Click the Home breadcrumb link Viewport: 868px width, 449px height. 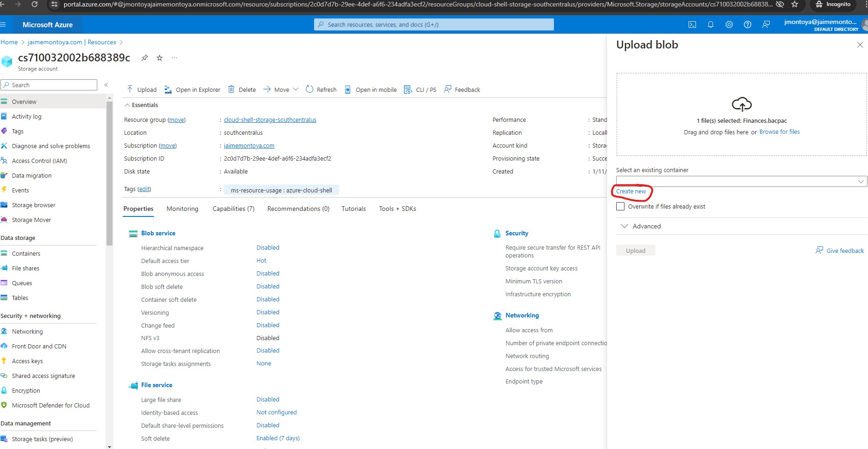coord(9,42)
